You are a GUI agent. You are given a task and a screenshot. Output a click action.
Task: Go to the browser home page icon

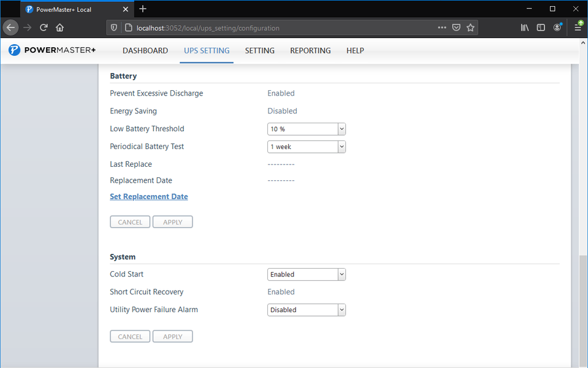pyautogui.click(x=59, y=28)
